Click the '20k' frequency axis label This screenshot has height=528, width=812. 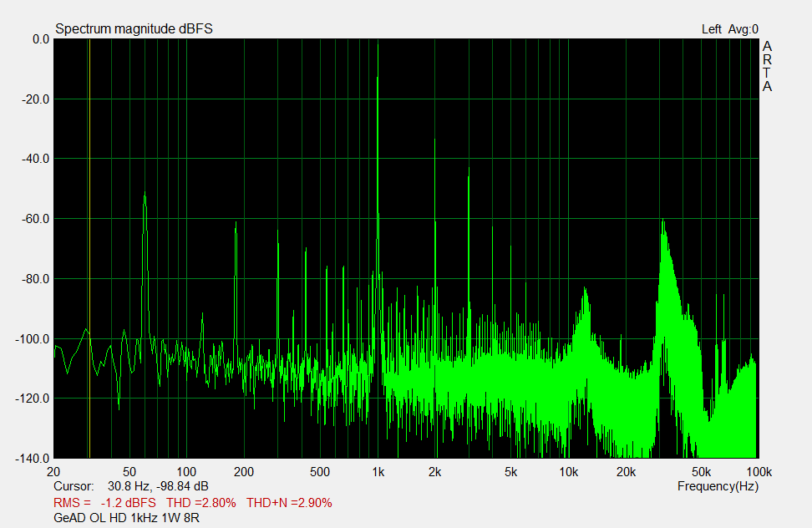[x=626, y=472]
